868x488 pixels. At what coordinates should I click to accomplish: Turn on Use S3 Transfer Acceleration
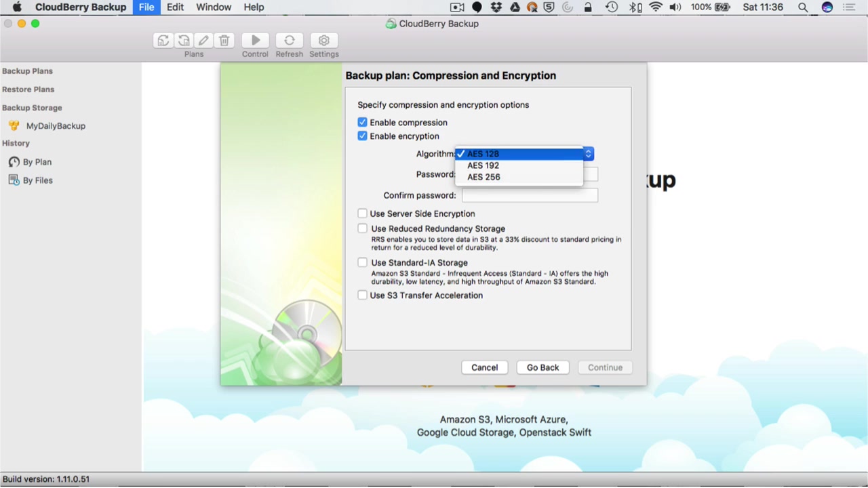pyautogui.click(x=362, y=296)
